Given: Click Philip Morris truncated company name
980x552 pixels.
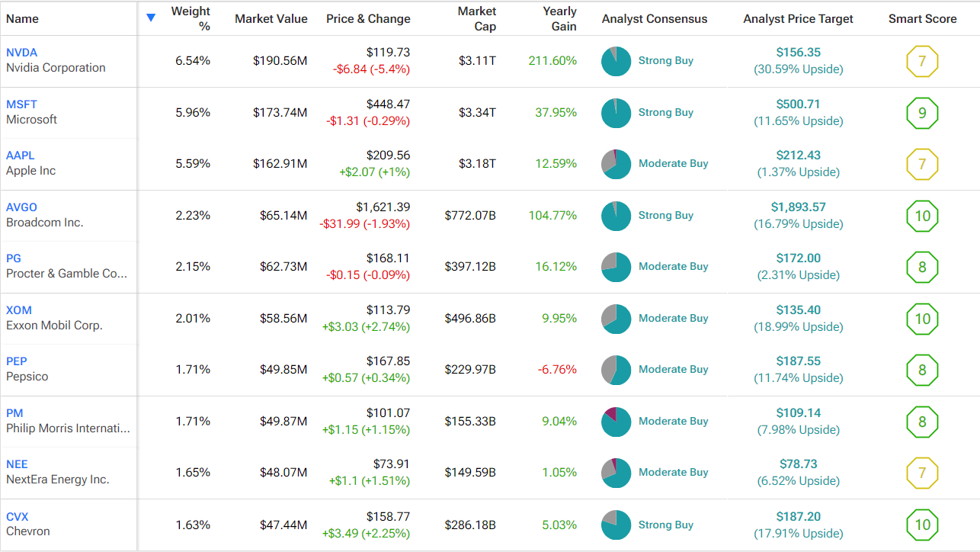Looking at the screenshot, I should click(x=68, y=428).
